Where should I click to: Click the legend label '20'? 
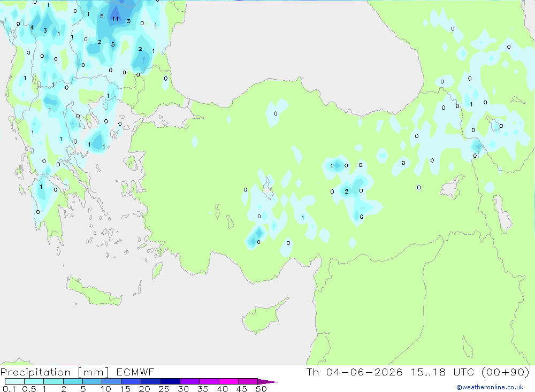pos(144,389)
